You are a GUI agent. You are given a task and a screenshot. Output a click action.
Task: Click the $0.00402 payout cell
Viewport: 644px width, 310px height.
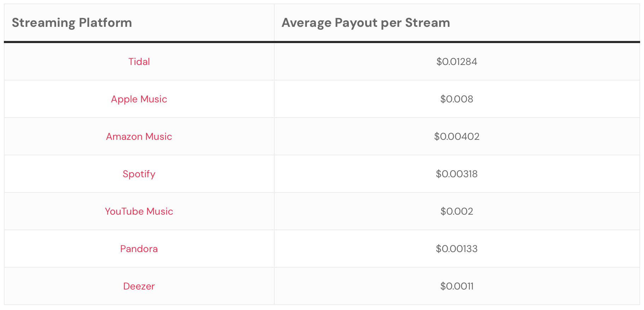pos(457,137)
